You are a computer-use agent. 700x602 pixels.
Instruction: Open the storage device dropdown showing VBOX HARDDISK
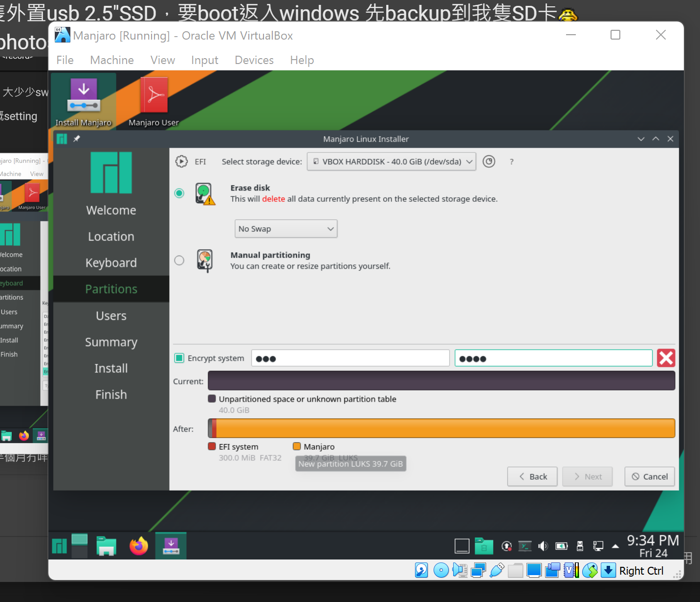[x=391, y=161]
